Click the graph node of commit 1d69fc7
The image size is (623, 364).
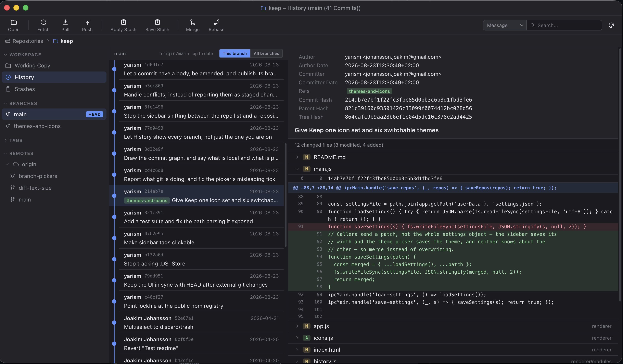114,69
